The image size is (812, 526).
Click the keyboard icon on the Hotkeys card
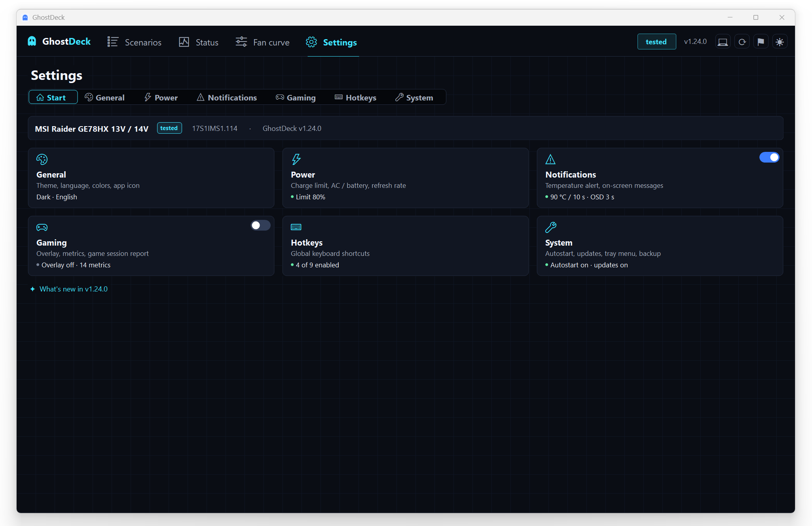296,227
